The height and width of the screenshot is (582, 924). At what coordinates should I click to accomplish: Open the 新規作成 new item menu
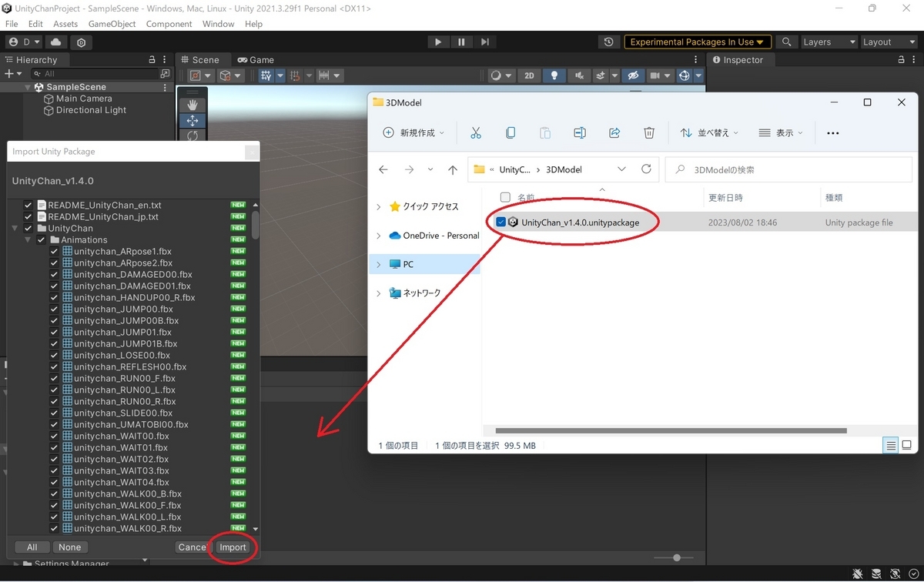tap(413, 132)
